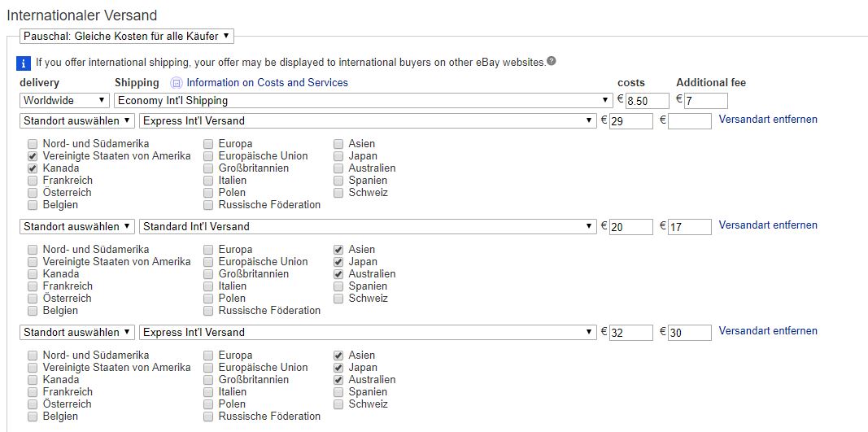Screen dimensions: 868x432
Task: Uncheck Japan under Standard Int'l Versand
Action: [x=338, y=262]
